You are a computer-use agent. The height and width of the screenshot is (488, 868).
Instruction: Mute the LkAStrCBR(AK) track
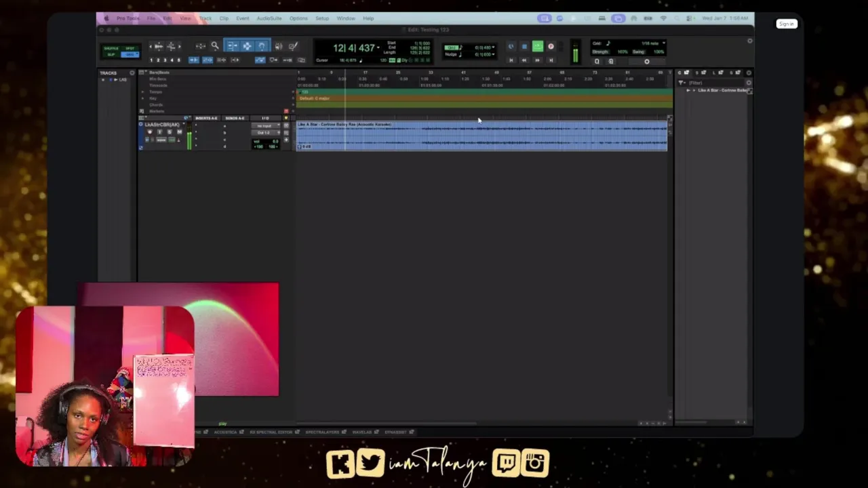180,132
